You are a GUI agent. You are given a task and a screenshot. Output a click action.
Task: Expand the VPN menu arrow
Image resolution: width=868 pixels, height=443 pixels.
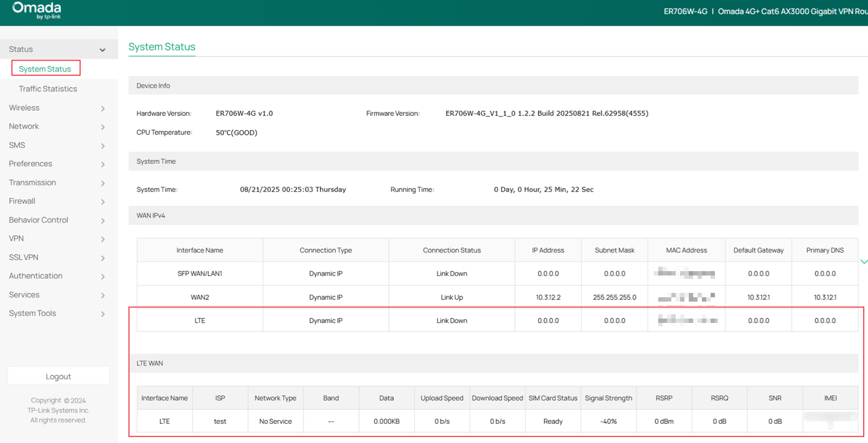(103, 239)
